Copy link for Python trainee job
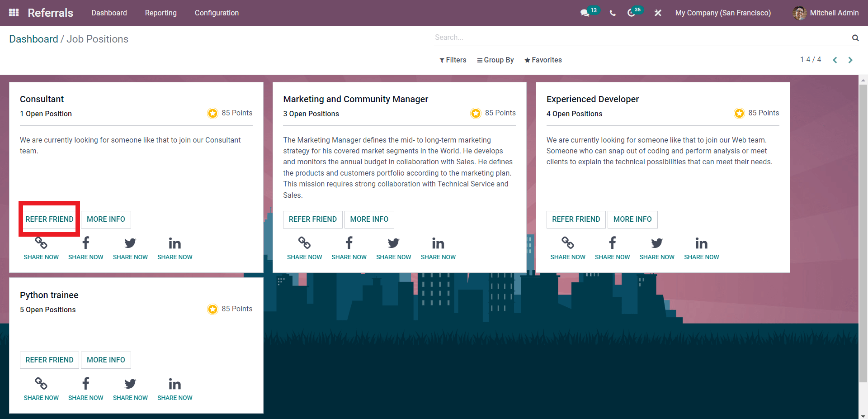Viewport: 868px width, 419px height. pyautogui.click(x=41, y=384)
